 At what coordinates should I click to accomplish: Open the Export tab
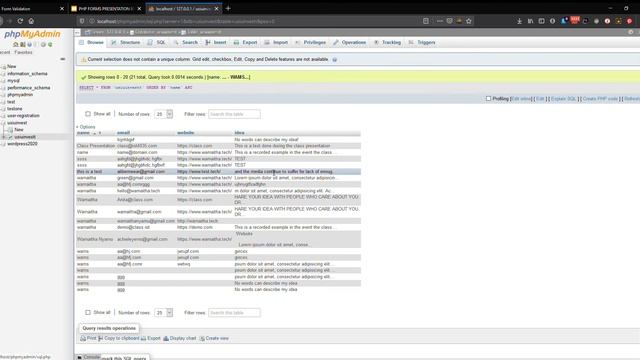pos(245,42)
